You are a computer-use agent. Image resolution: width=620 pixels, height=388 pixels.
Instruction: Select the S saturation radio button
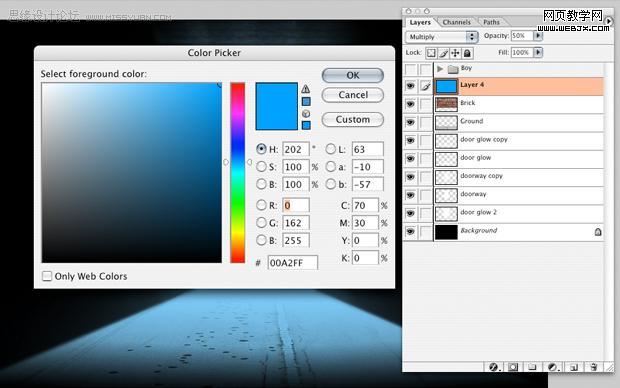(261, 167)
